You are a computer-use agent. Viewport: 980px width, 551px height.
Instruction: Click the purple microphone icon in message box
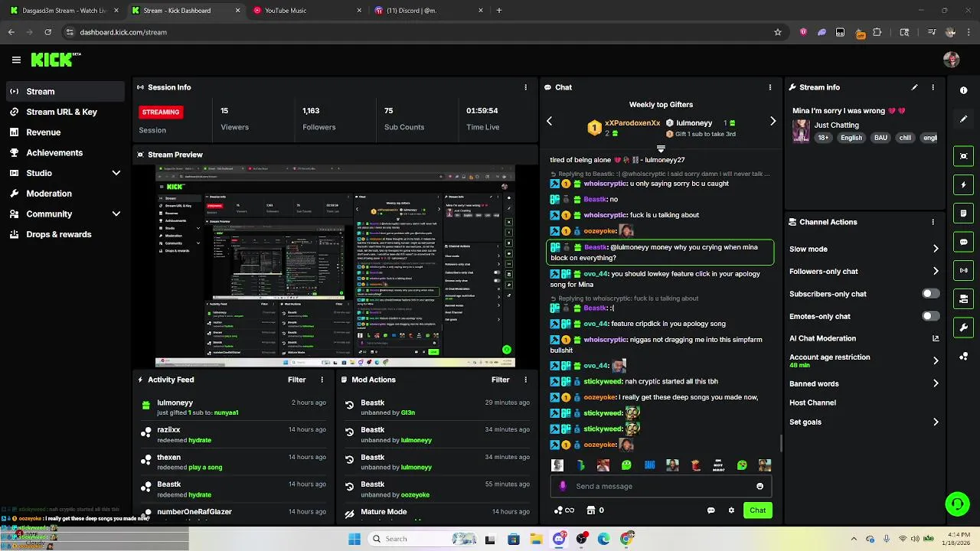563,486
